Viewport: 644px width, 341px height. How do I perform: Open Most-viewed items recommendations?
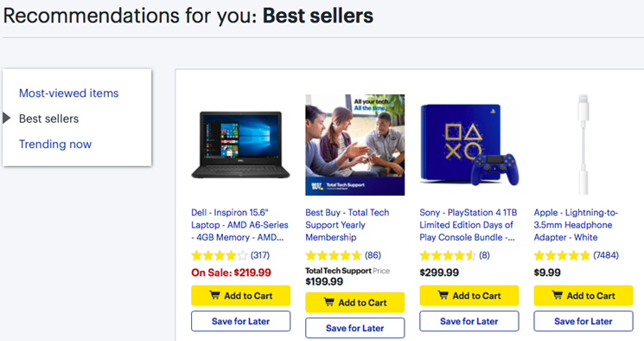[68, 93]
